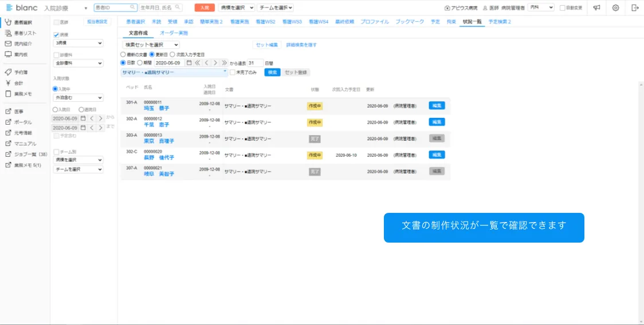Screen dimensions: 644x325
Task: Open チームを選択 dropdown in top bar
Action: [x=275, y=7]
